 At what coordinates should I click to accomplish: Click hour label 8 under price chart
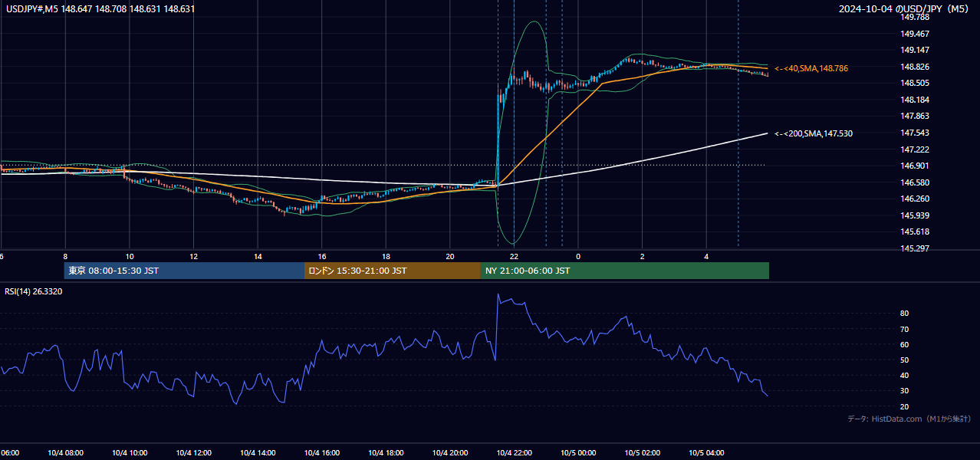click(x=65, y=256)
